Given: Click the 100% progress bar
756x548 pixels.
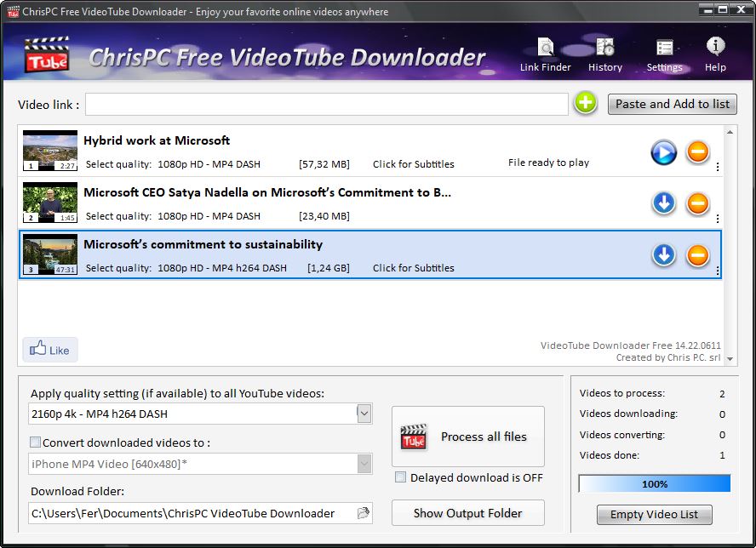Looking at the screenshot, I should pyautogui.click(x=655, y=484).
